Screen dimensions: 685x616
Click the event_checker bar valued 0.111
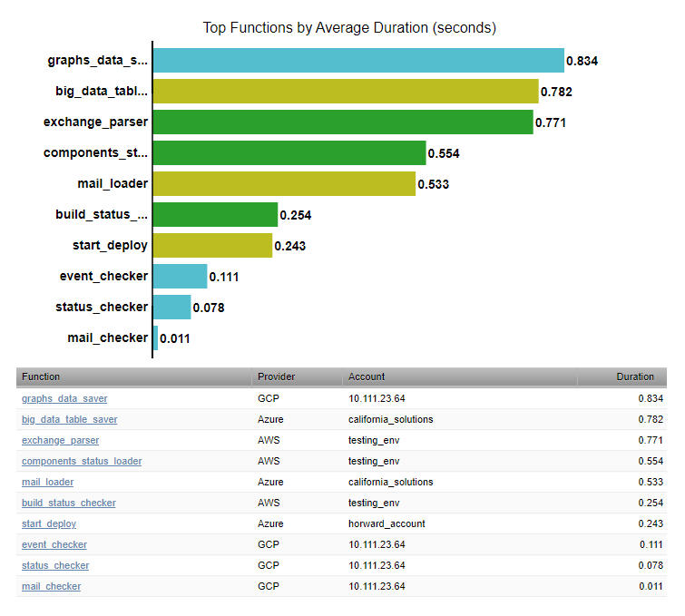click(180, 276)
